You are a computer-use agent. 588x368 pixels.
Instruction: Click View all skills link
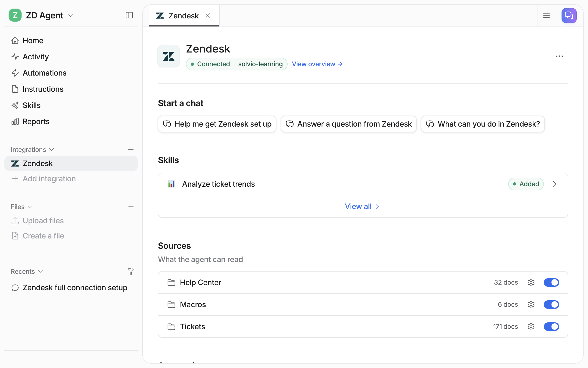pyautogui.click(x=362, y=206)
